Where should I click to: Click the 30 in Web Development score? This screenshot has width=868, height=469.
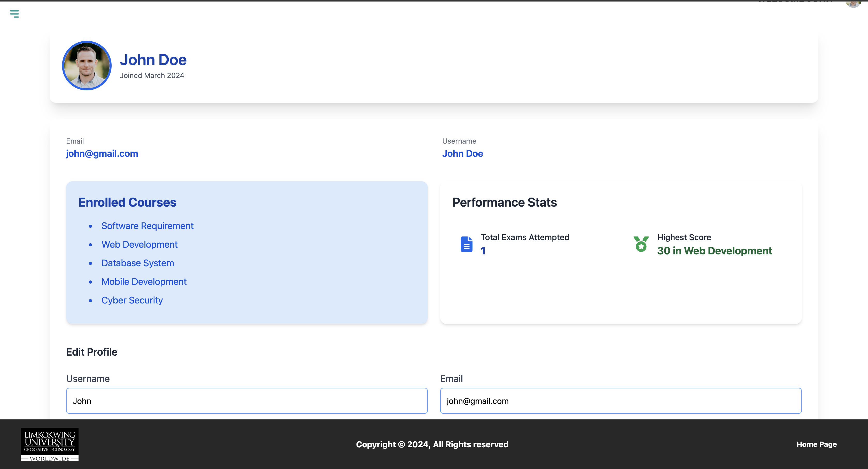[714, 251]
